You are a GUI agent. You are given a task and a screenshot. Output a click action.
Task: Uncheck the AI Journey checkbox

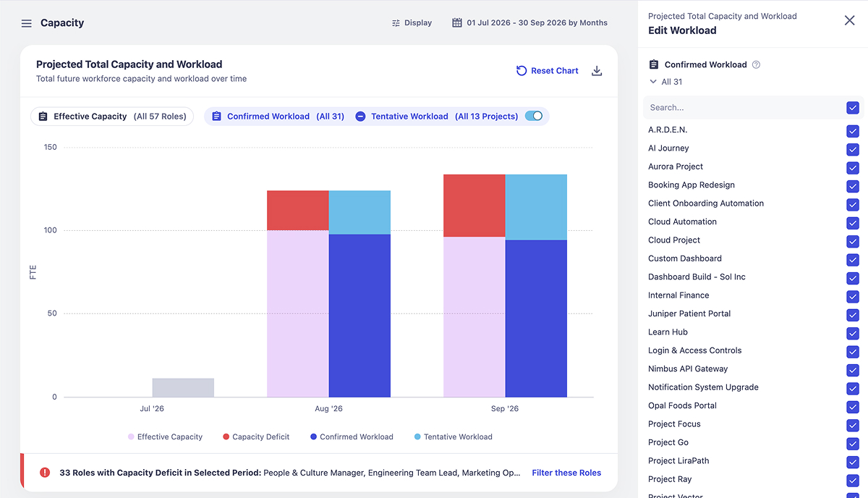coord(853,149)
